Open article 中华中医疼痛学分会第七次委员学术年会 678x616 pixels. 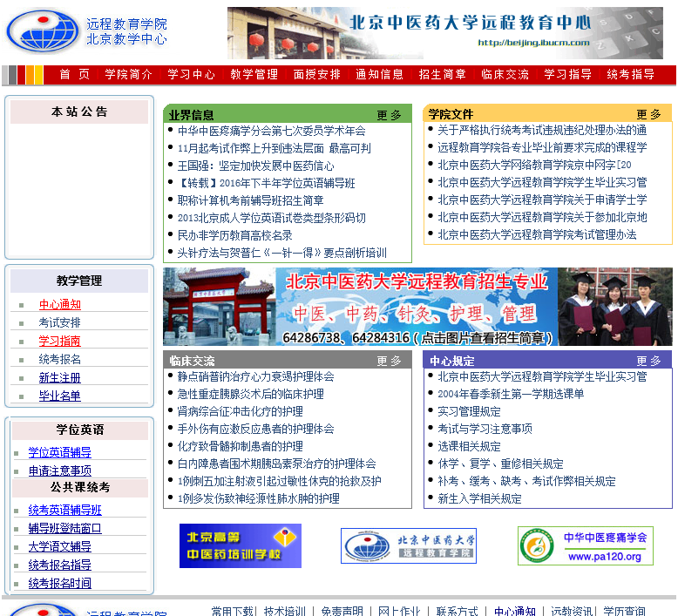(x=272, y=131)
